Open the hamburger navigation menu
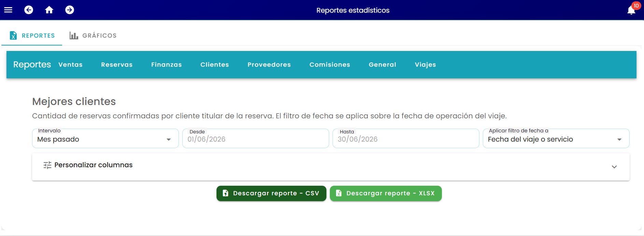The image size is (644, 236). click(x=8, y=10)
